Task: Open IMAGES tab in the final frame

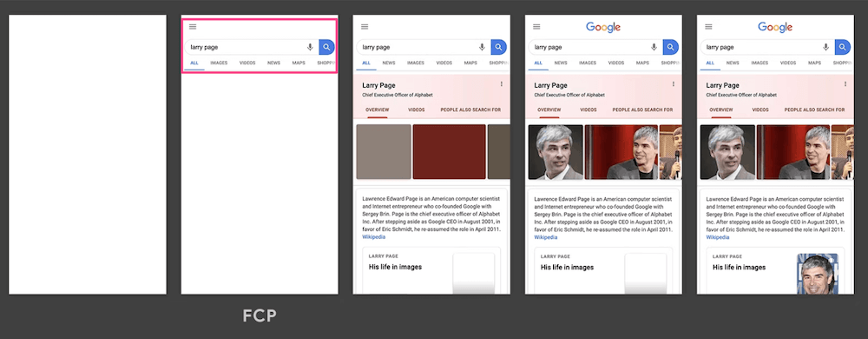Action: click(759, 63)
